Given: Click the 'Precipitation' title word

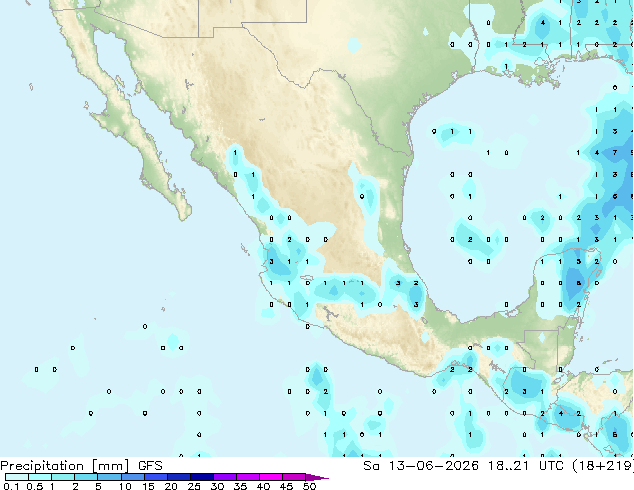Looking at the screenshot, I should pos(42,466).
